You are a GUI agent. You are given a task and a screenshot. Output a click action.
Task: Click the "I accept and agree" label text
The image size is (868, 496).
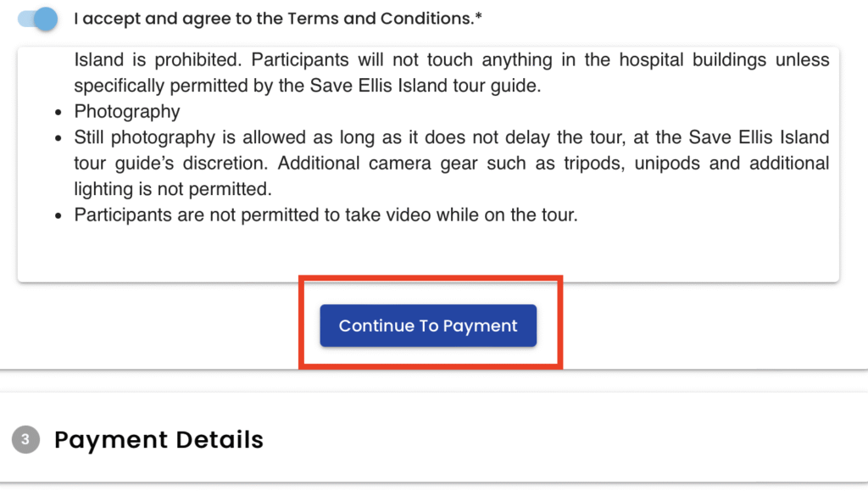[x=151, y=19]
